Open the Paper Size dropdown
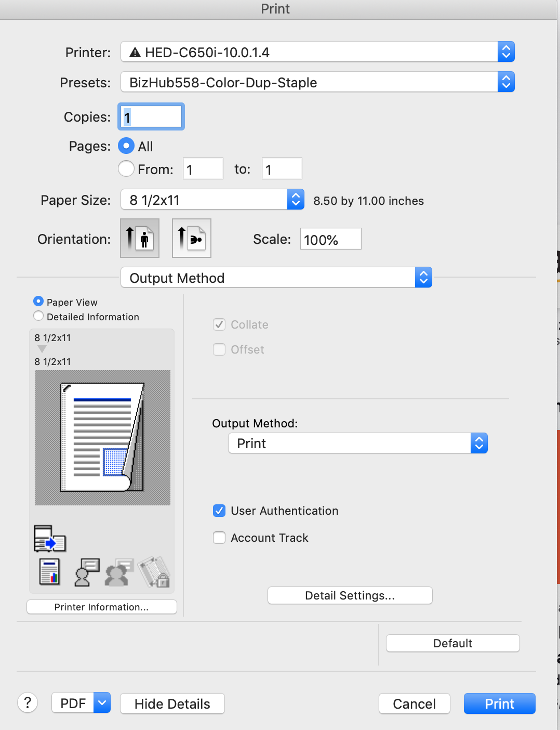560x730 pixels. point(212,199)
